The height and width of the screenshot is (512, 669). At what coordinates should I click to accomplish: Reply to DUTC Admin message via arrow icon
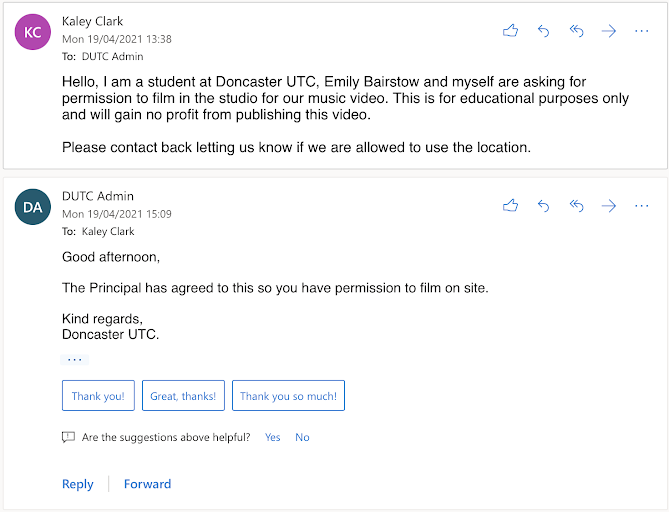pyautogui.click(x=544, y=205)
